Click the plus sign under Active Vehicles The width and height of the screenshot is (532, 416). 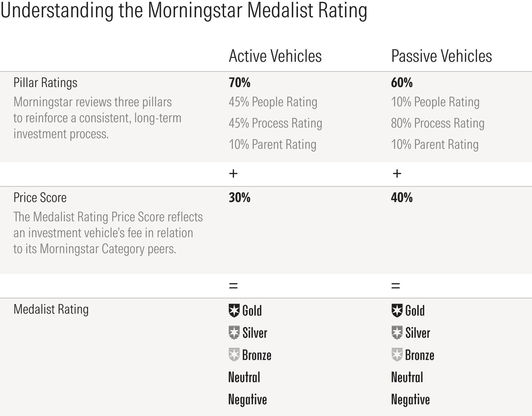click(x=233, y=173)
